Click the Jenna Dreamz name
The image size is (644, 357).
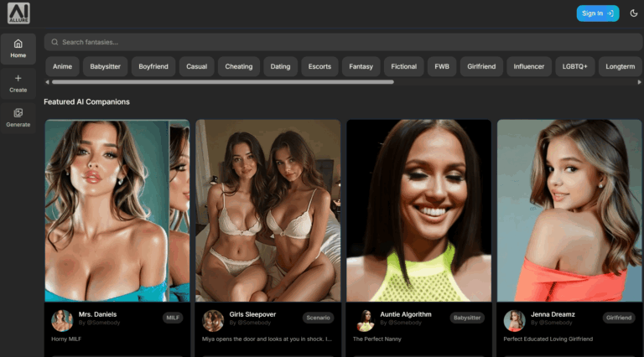(x=553, y=314)
